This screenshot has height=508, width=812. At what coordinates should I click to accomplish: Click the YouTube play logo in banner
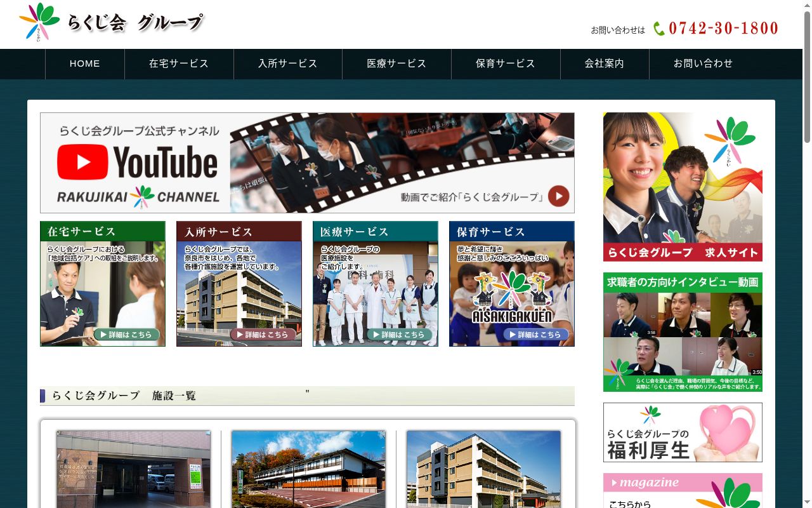pos(82,162)
